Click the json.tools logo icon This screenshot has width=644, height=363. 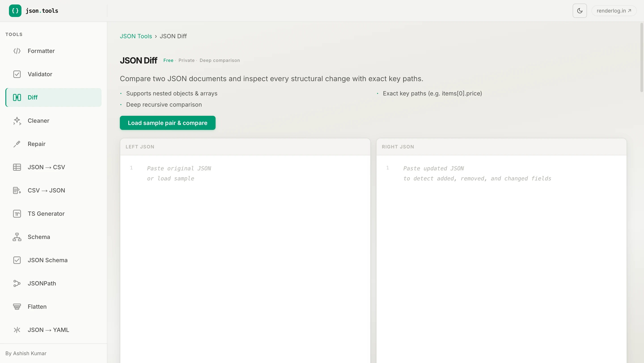coord(15,11)
